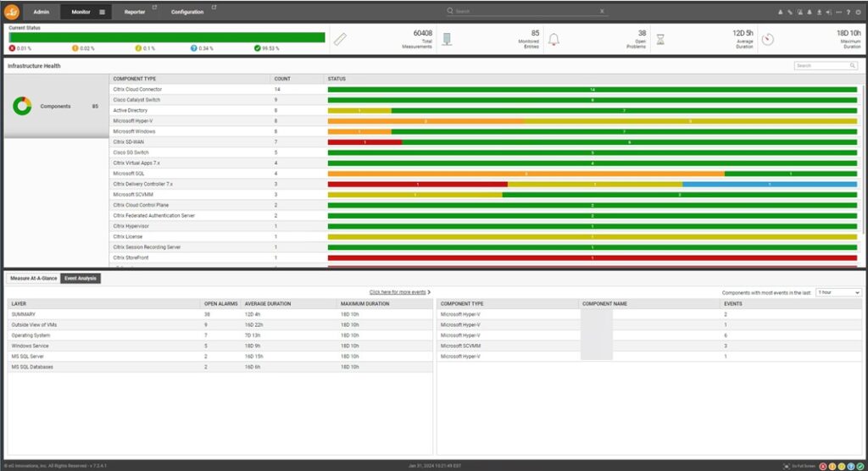Sort by the COUNT column header
Viewport: 868px width, 471px height.
point(282,79)
